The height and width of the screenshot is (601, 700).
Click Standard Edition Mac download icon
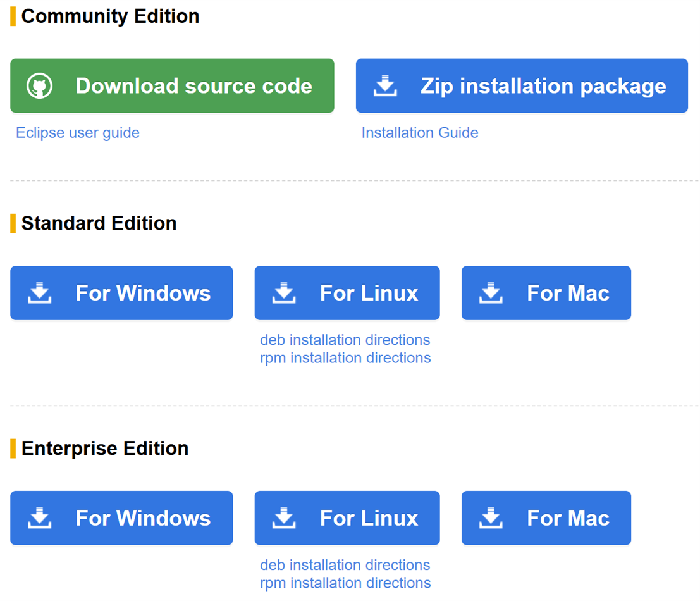(491, 293)
